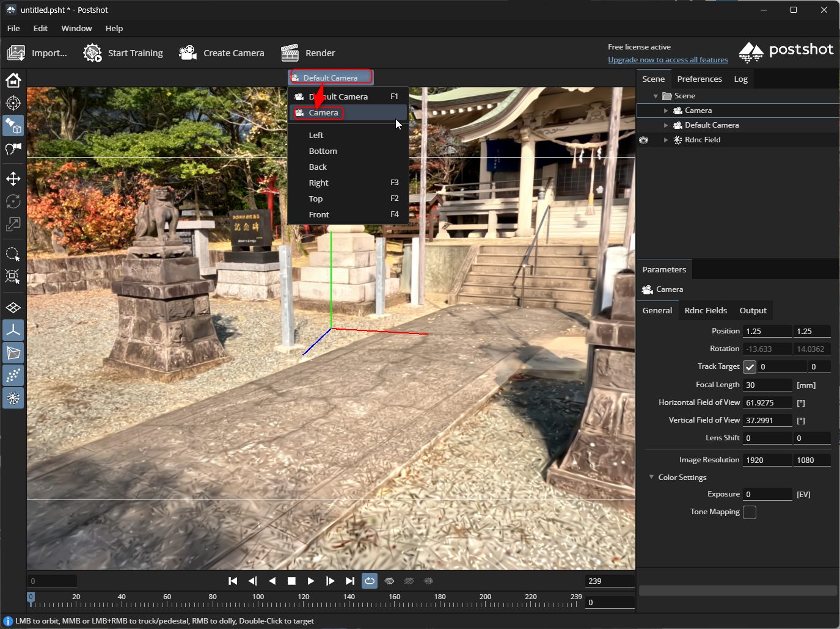The image size is (840, 629).
Task: Switch to the Preferences tab
Action: point(699,79)
